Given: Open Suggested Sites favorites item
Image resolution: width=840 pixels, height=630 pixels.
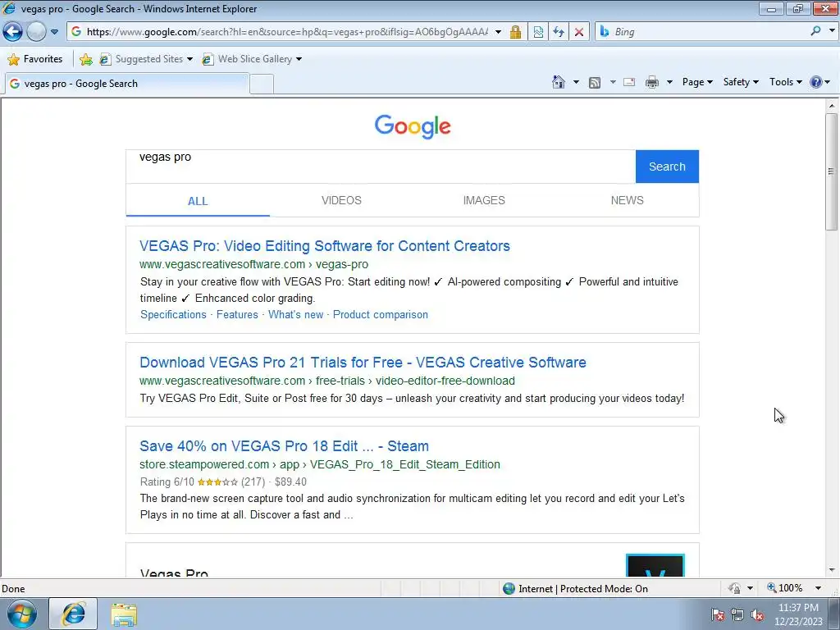Looking at the screenshot, I should [146, 59].
